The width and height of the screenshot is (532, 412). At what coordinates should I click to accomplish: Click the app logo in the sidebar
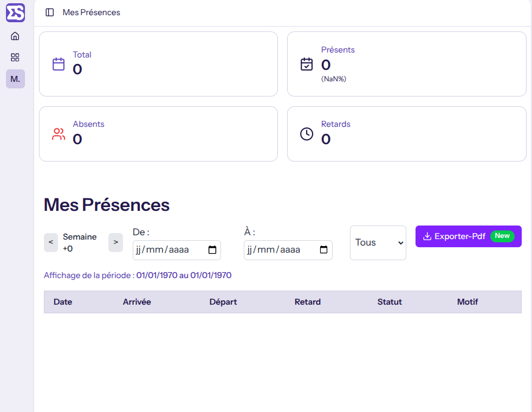15,12
